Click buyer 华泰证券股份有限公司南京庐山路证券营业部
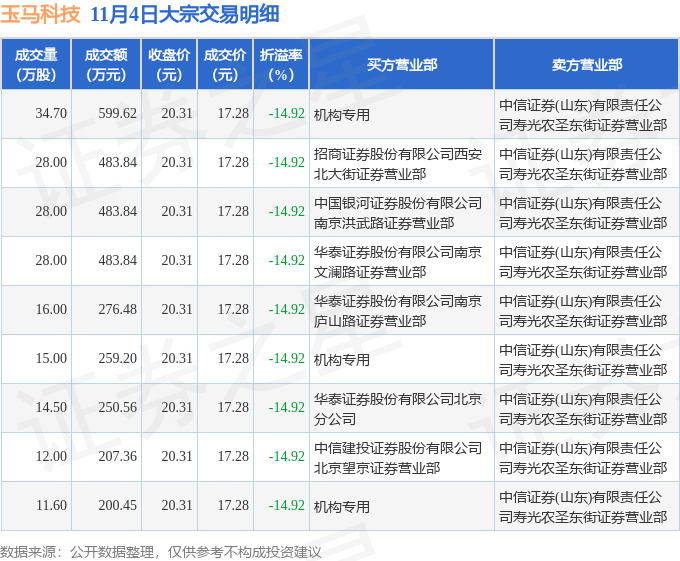Viewport: 680px width, 561px height. click(x=398, y=311)
